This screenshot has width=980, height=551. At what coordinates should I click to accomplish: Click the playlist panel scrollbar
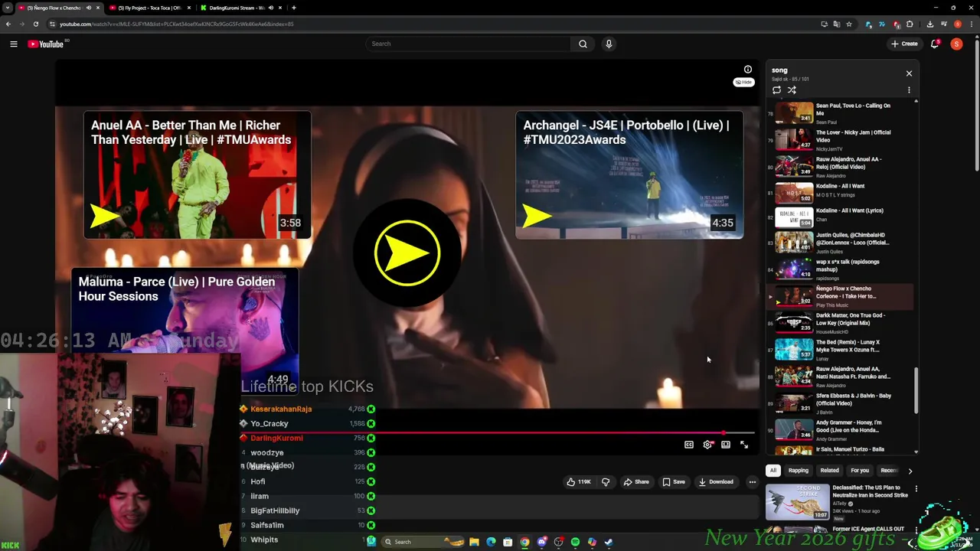pos(916,390)
